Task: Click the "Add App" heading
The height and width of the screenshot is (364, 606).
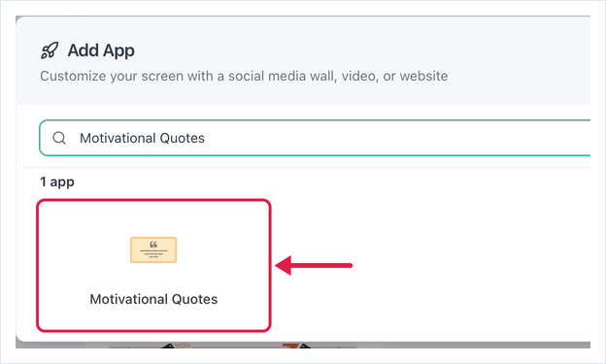Action: [101, 50]
